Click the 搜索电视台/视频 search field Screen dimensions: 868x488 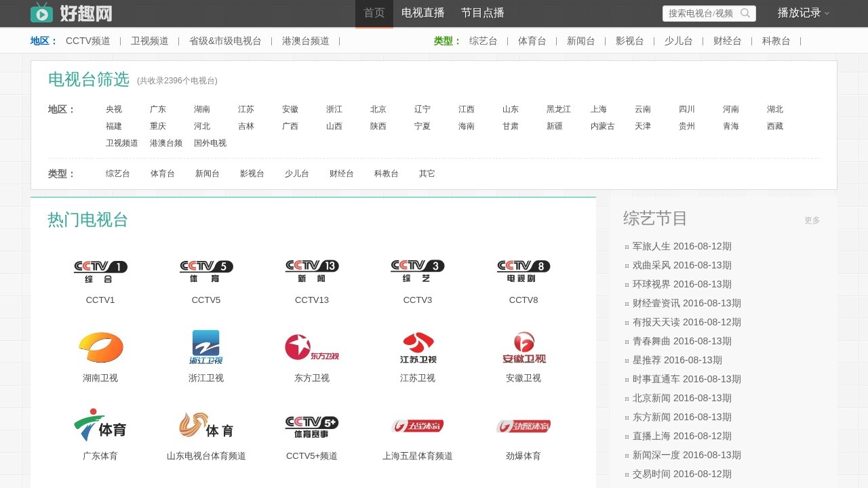click(701, 14)
